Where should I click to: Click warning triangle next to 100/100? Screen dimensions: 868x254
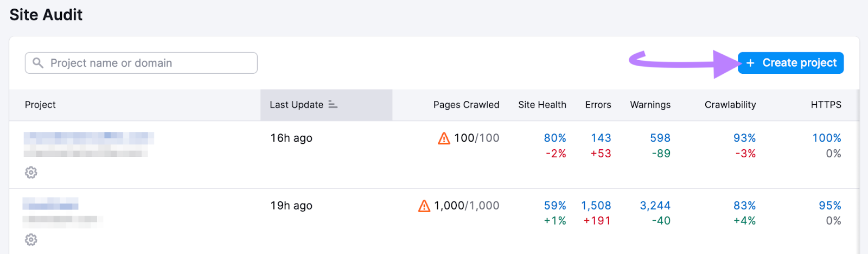444,138
